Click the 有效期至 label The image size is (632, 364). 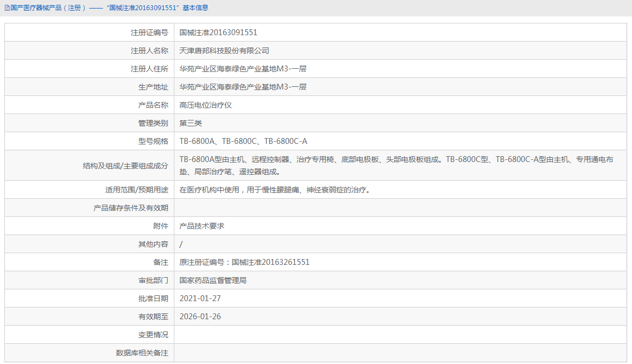[x=153, y=317]
